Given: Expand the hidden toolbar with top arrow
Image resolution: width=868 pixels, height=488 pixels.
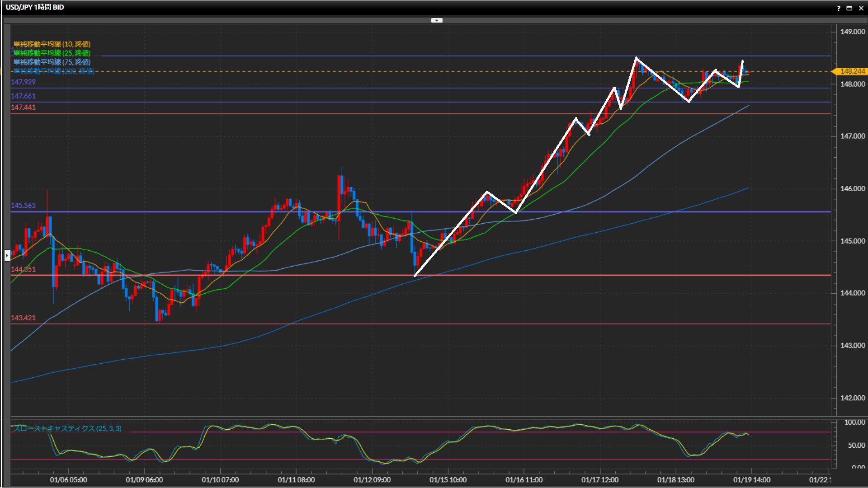Looking at the screenshot, I should (437, 20).
